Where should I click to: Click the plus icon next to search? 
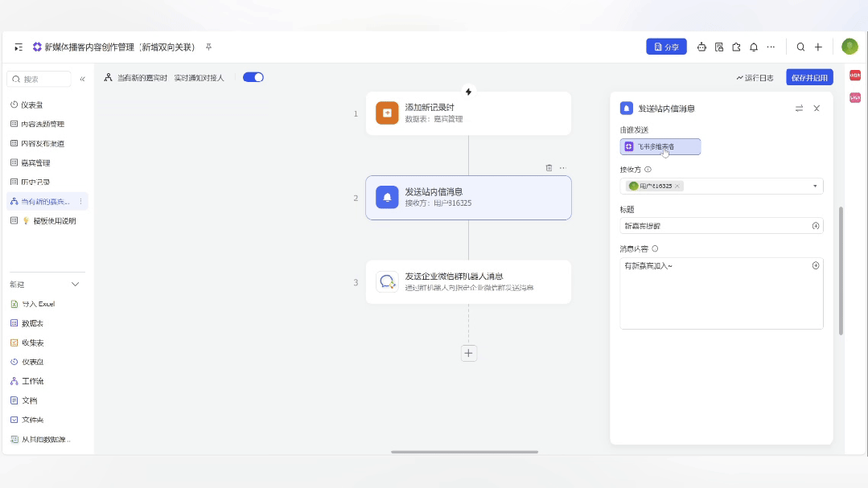[x=817, y=47]
